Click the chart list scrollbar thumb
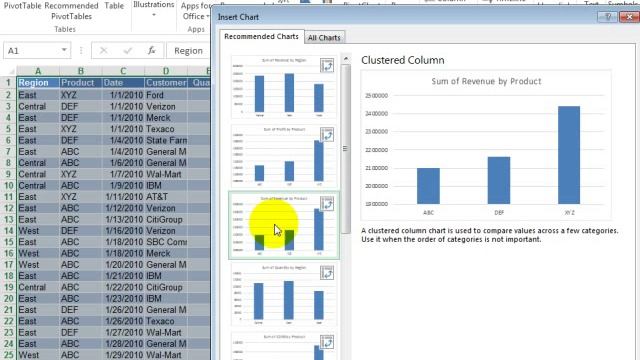 [346, 149]
